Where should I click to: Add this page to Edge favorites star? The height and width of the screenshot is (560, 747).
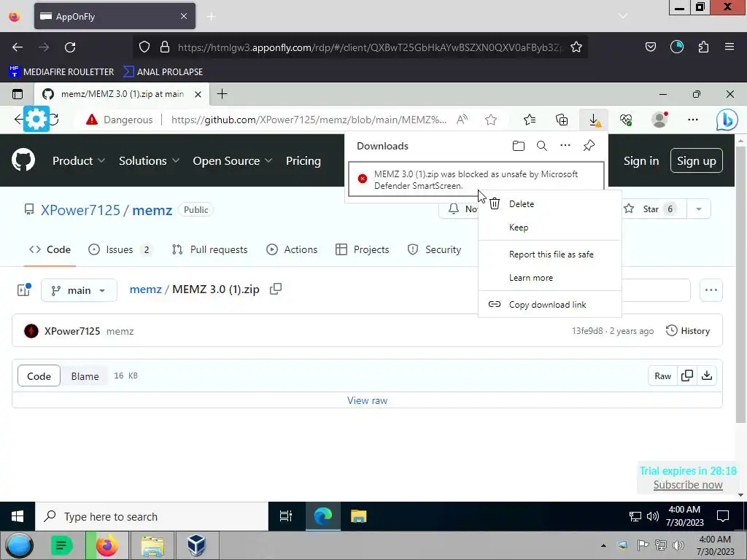(x=491, y=120)
